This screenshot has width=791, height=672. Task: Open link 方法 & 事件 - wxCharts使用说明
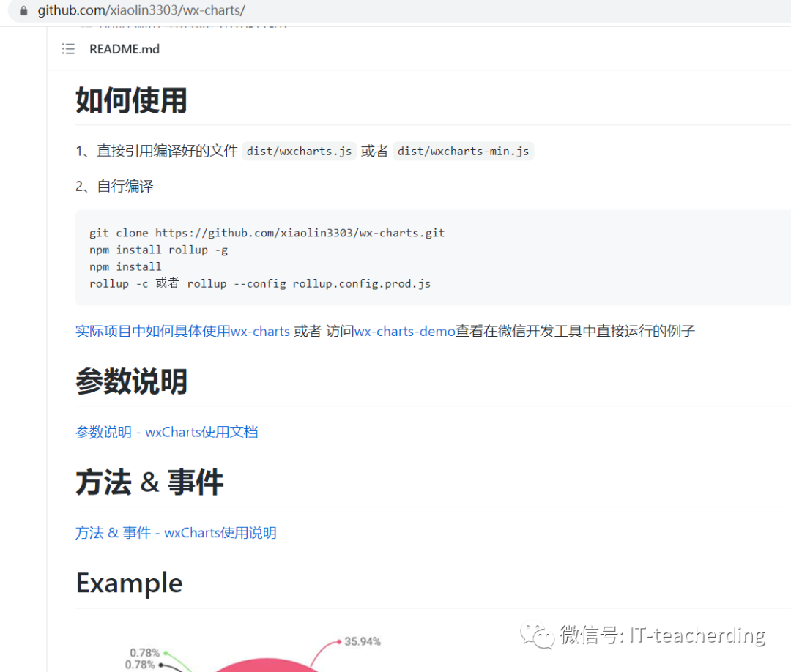coord(176,533)
